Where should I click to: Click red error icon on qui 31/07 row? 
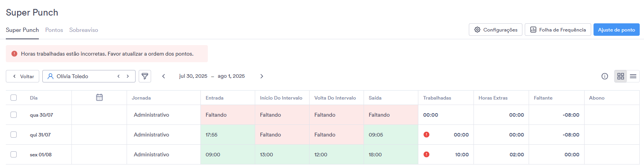[426, 135]
